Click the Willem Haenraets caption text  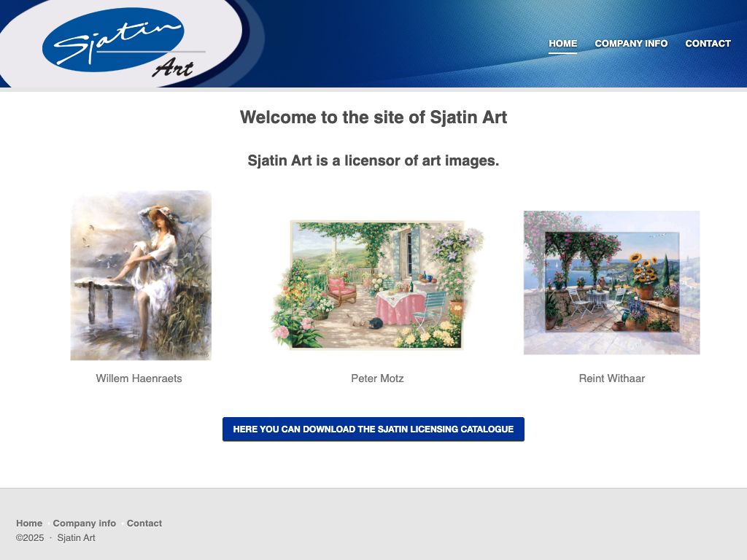coord(139,378)
